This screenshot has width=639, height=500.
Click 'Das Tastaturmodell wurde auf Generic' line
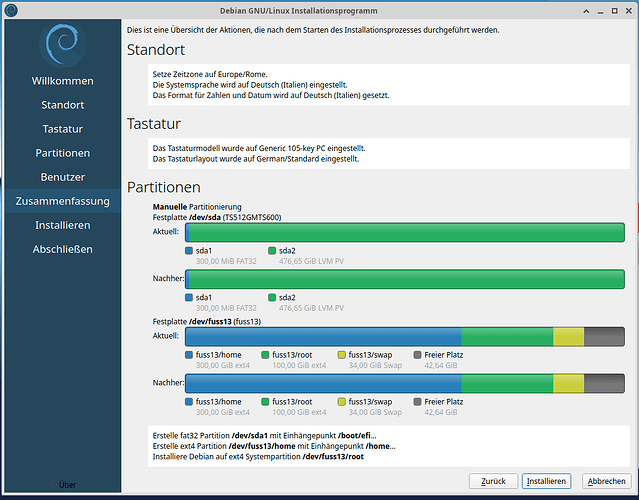[259, 148]
